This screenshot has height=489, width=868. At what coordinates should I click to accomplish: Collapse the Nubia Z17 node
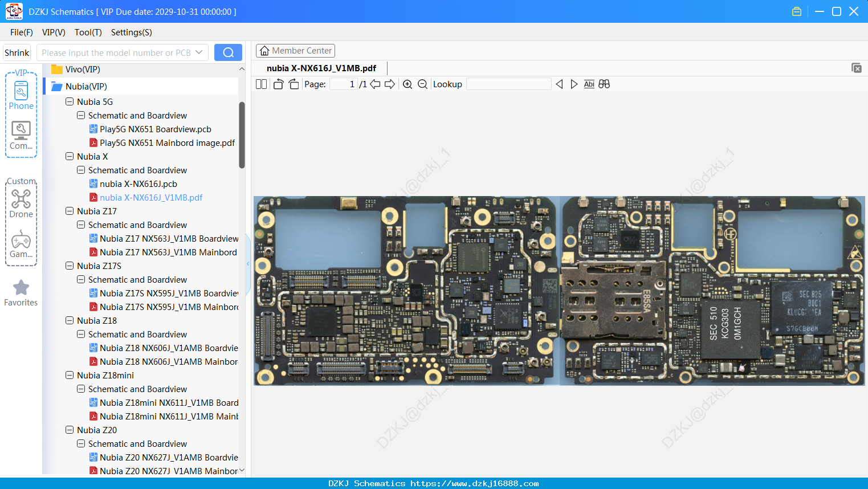tap(70, 211)
